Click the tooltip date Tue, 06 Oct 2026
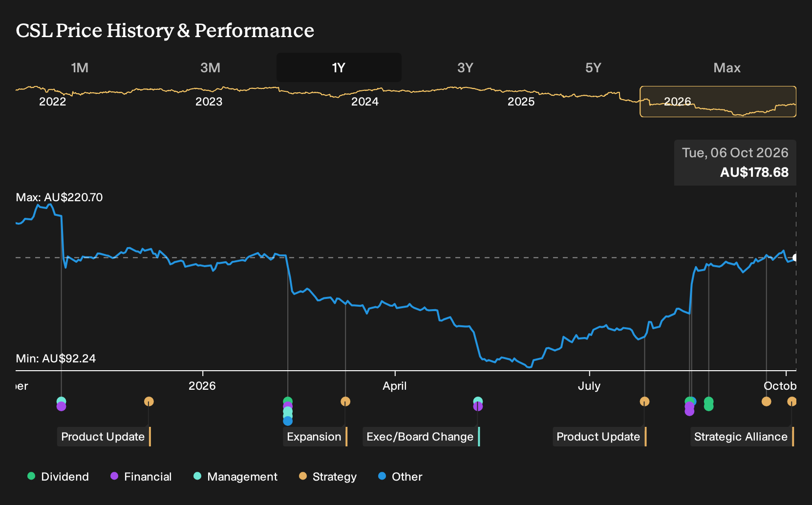This screenshot has width=812, height=505. click(735, 153)
